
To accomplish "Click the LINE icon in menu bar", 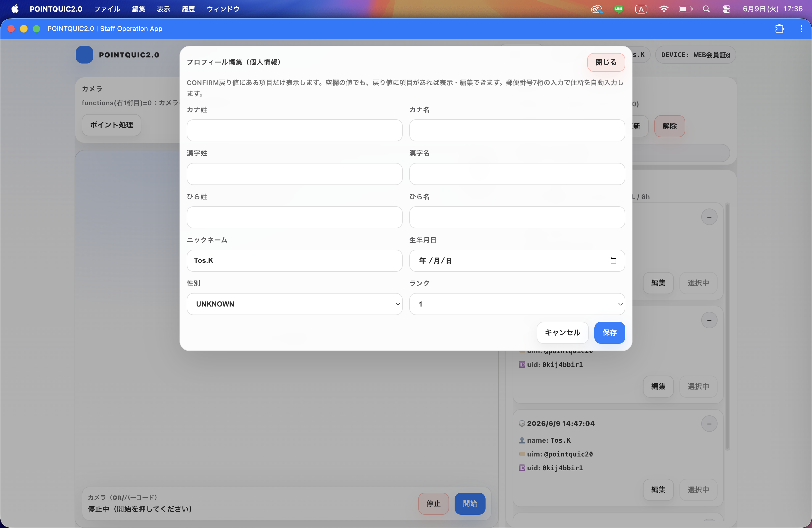I will click(618, 9).
